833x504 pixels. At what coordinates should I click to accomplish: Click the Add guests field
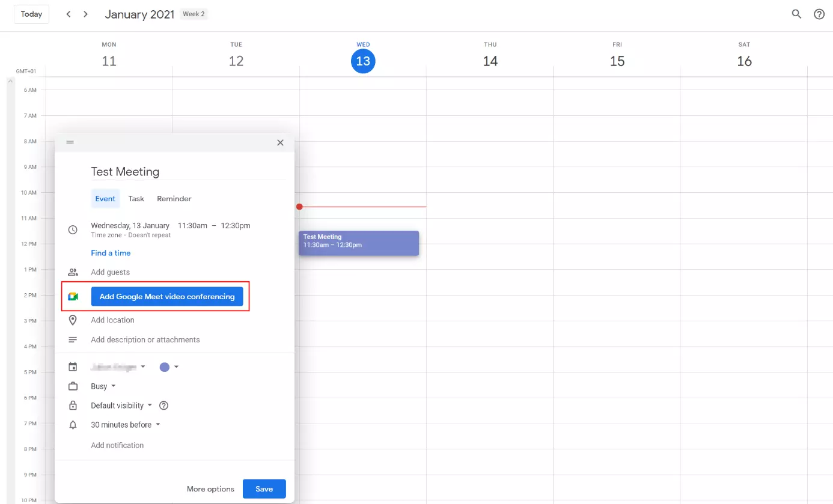coord(111,272)
